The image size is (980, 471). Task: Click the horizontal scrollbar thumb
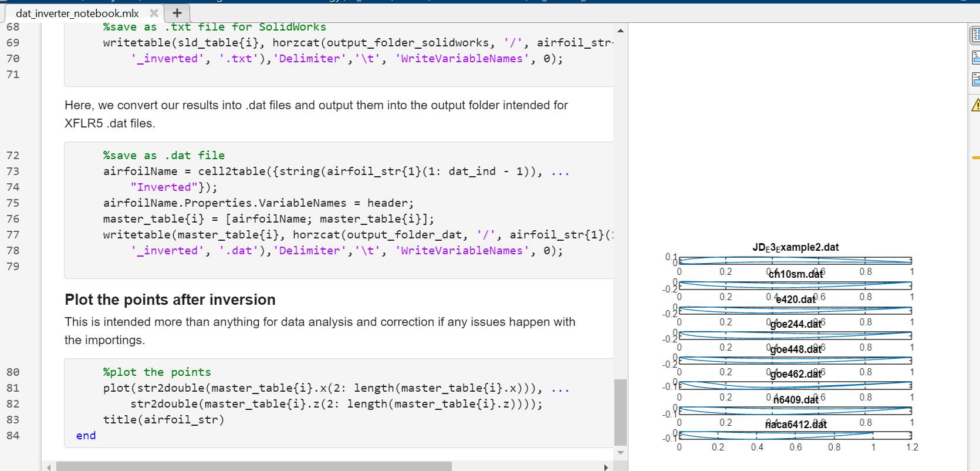pyautogui.click(x=254, y=467)
